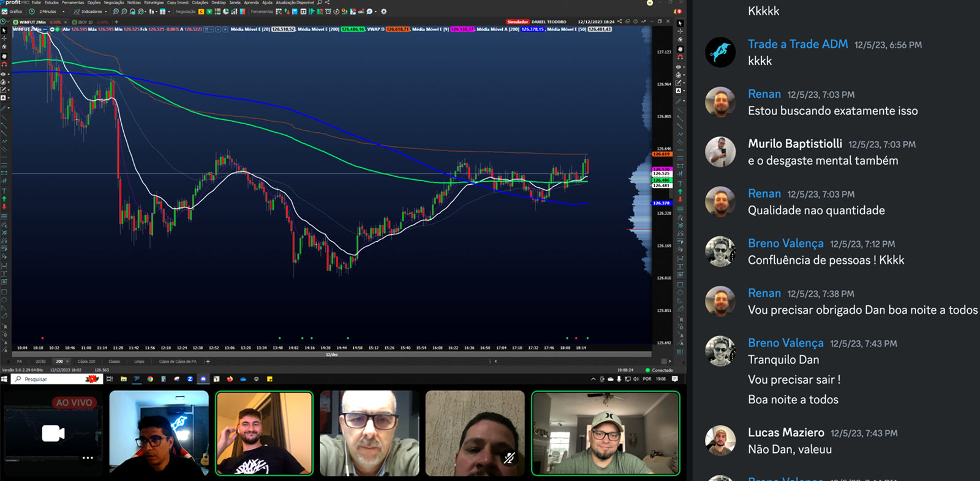Select the Cópia 200 layout tab
The height and width of the screenshot is (481, 980).
pos(86,361)
